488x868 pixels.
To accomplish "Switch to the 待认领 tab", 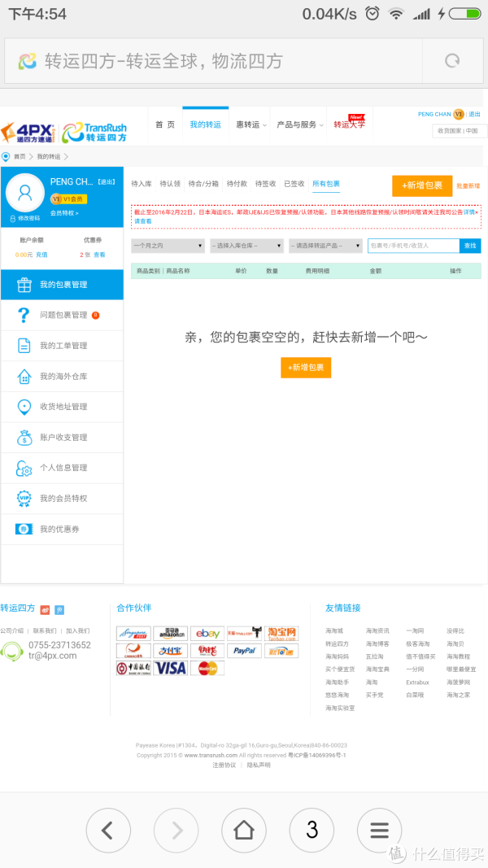I will coord(170,184).
